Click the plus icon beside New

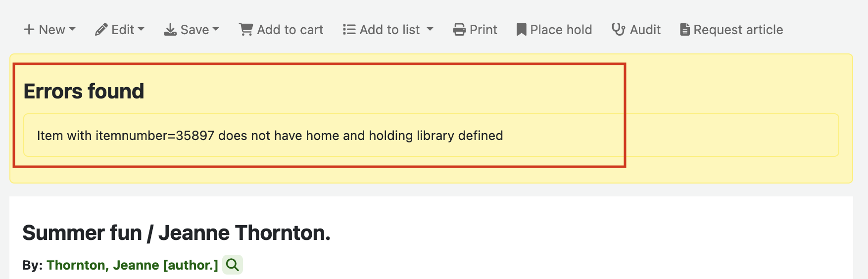pyautogui.click(x=29, y=30)
